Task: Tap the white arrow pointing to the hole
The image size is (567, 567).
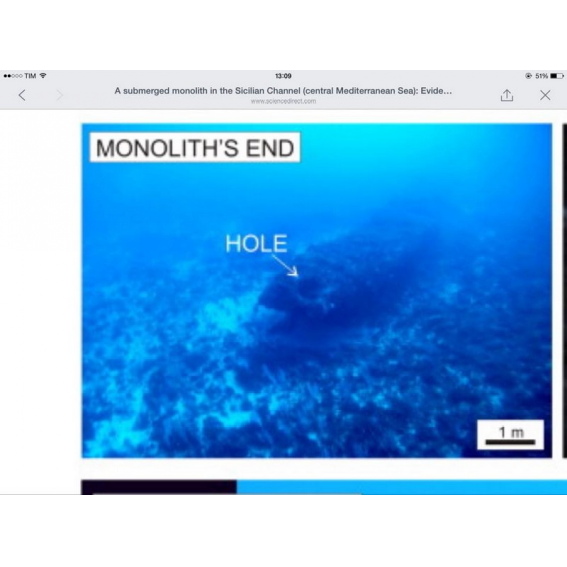Action: pos(285,266)
